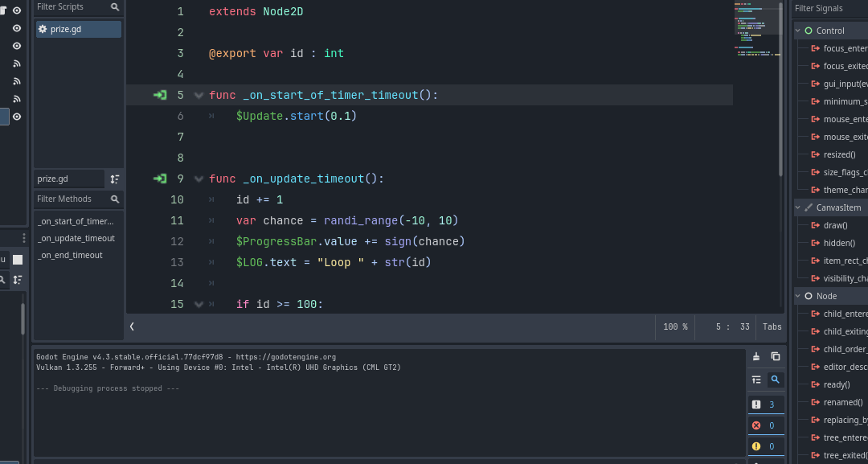Open the 100 % zoom menu
The height and width of the screenshot is (464, 868).
(675, 326)
